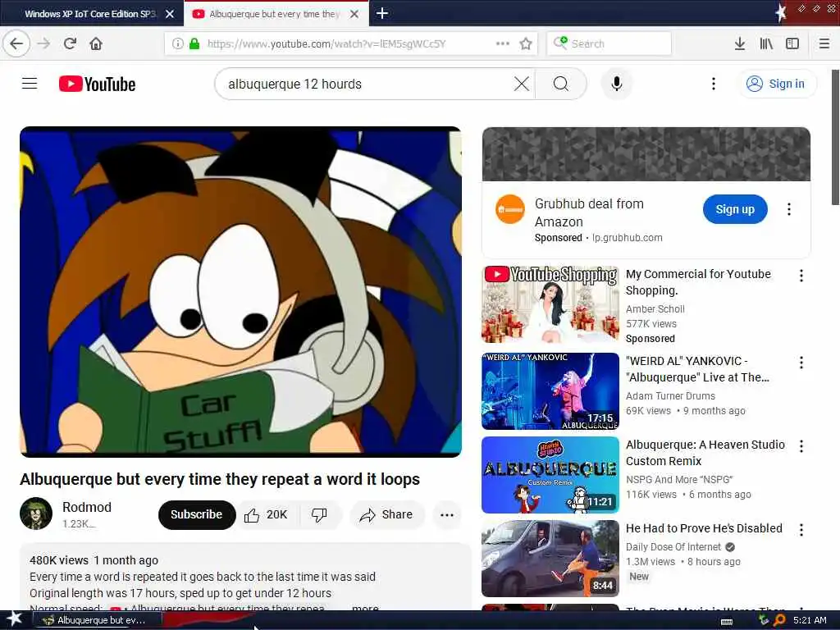
Task: Click the orange magnifier tray icon
Action: tap(779, 620)
